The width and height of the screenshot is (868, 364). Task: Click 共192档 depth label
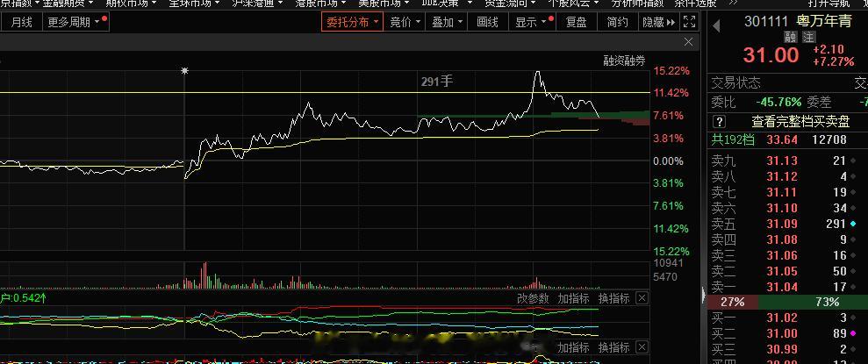click(x=733, y=139)
